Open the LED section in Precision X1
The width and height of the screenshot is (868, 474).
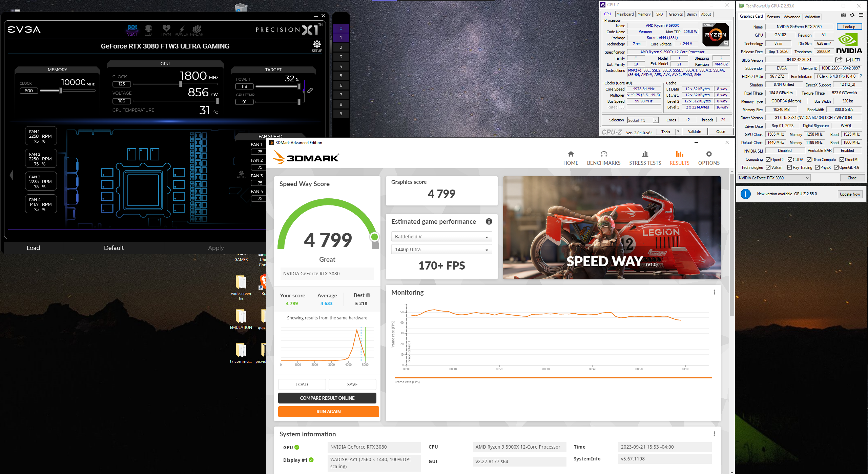(148, 30)
